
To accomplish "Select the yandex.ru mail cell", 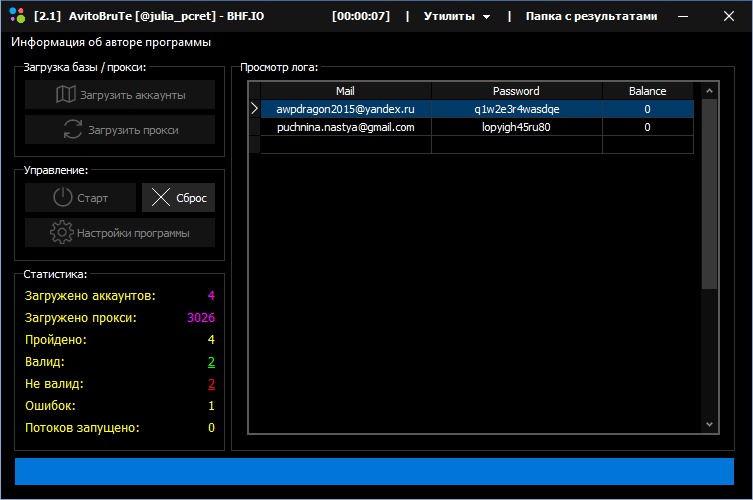I will (345, 109).
